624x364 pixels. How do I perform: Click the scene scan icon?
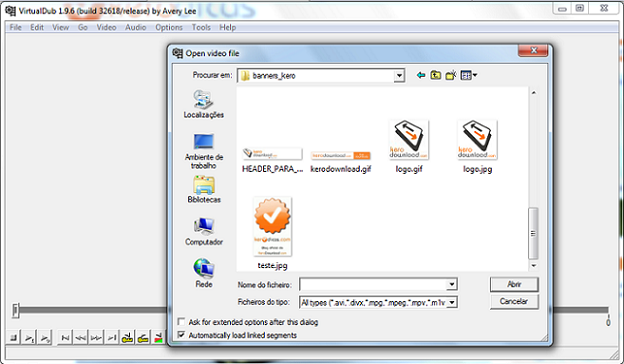(158, 338)
